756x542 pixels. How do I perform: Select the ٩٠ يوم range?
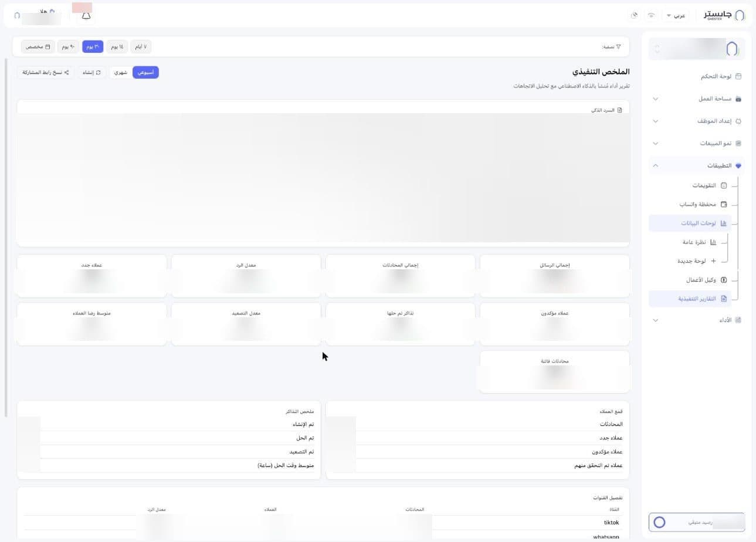(x=68, y=46)
